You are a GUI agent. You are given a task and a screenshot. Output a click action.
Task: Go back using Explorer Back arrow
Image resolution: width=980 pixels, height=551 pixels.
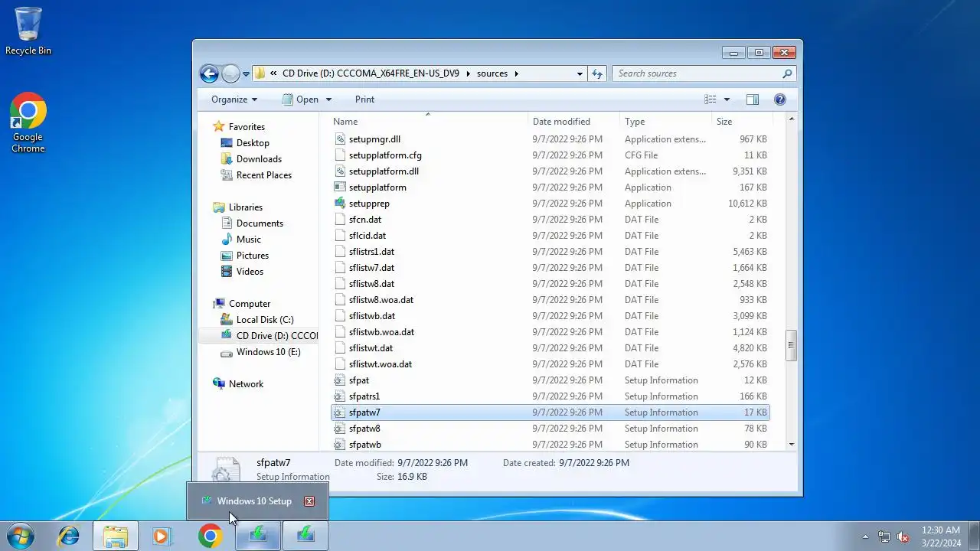(209, 73)
